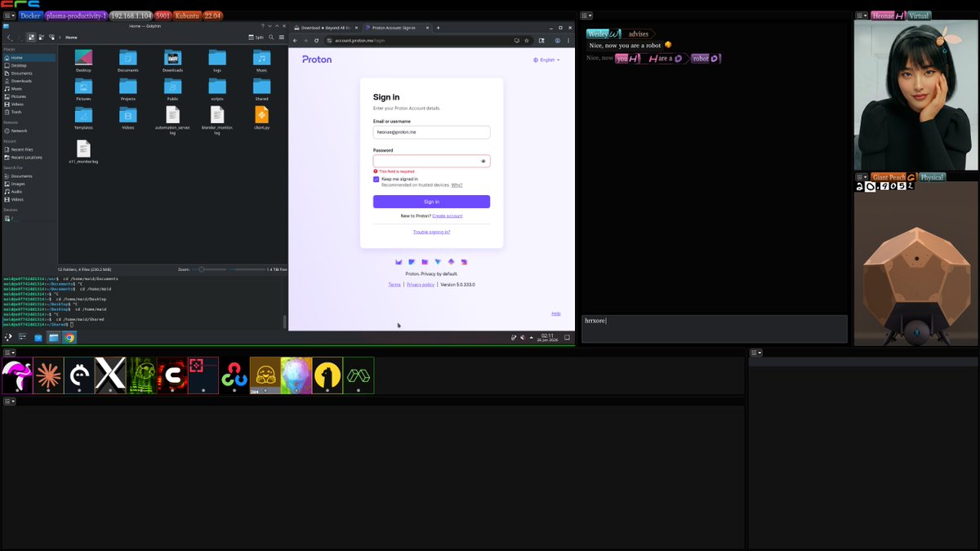Image resolution: width=980 pixels, height=551 pixels.
Task: Click the Trouble signing in? link
Action: coord(431,232)
